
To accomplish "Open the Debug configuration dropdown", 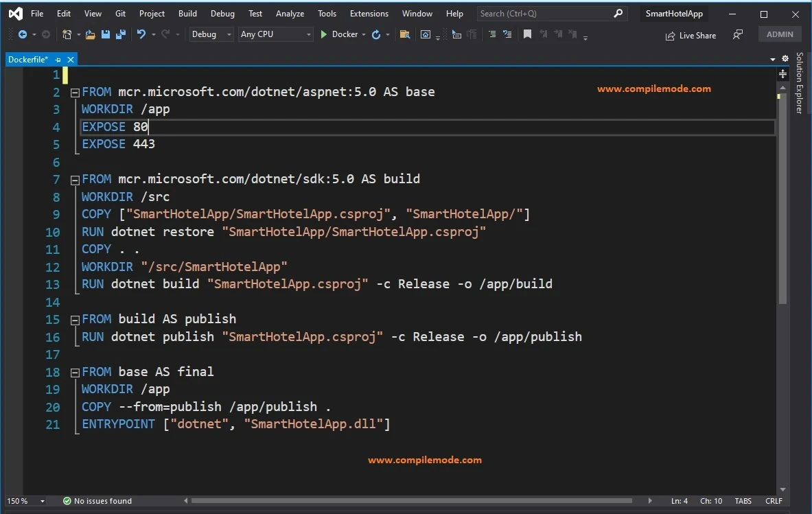I will click(211, 34).
